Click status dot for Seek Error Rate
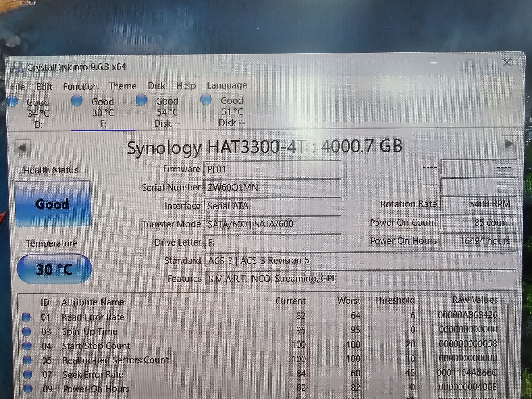This screenshot has height=399, width=532. (x=27, y=375)
